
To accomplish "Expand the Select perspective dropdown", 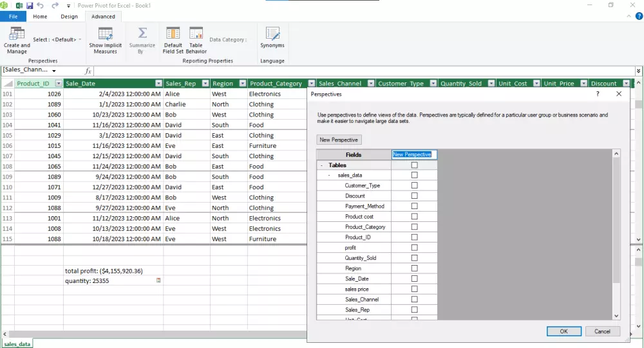I will pos(80,40).
